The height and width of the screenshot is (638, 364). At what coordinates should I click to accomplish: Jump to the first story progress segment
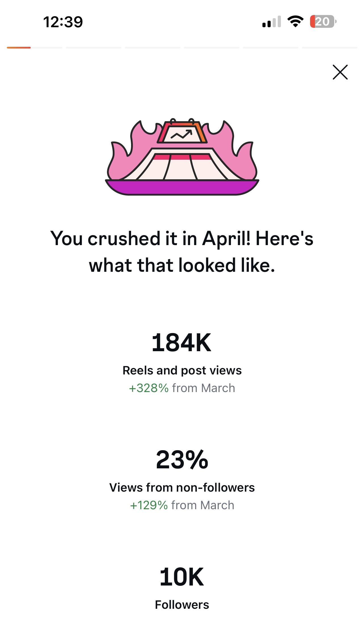tap(34, 48)
